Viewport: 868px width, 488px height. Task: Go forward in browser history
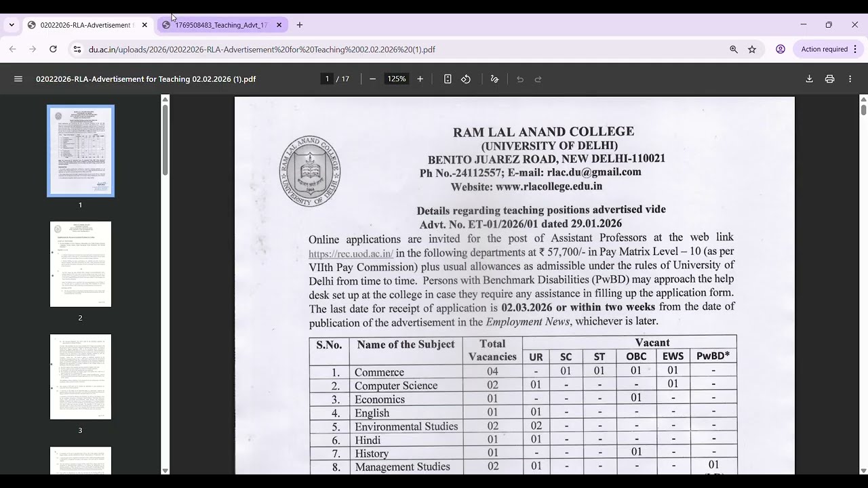pos(33,49)
